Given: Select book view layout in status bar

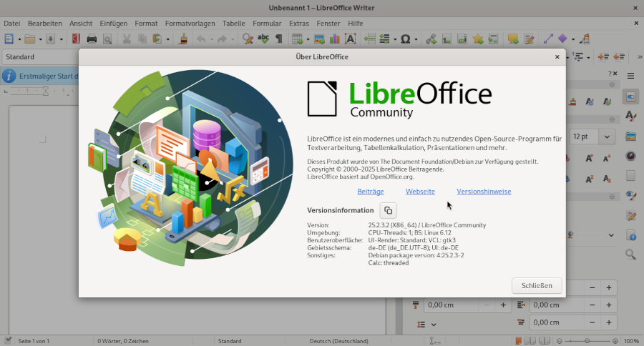Looking at the screenshot, I should pyautogui.click(x=545, y=341).
